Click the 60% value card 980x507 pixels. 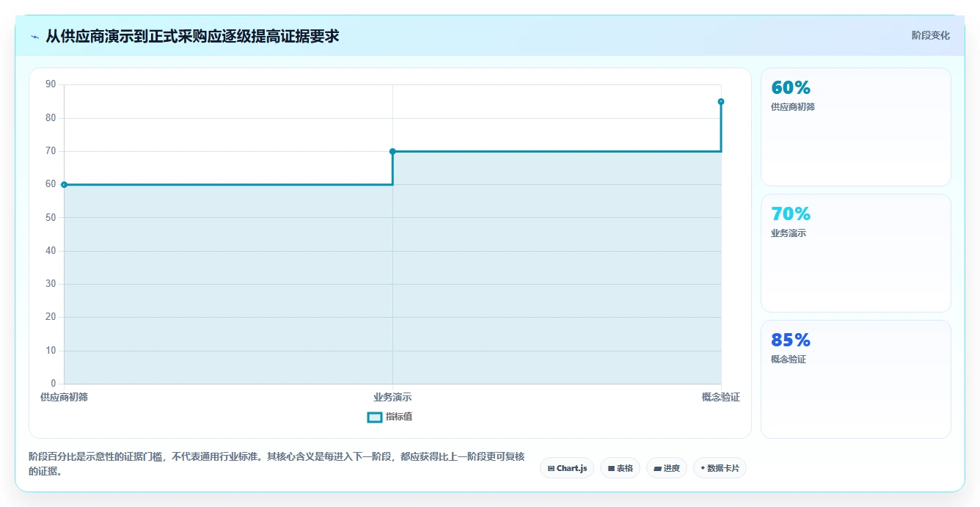[x=855, y=127]
